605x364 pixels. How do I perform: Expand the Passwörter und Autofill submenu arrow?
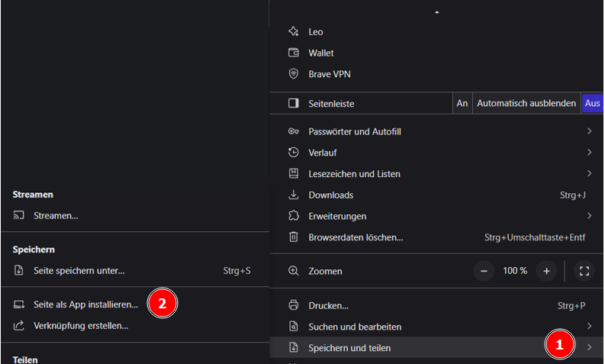(x=589, y=131)
